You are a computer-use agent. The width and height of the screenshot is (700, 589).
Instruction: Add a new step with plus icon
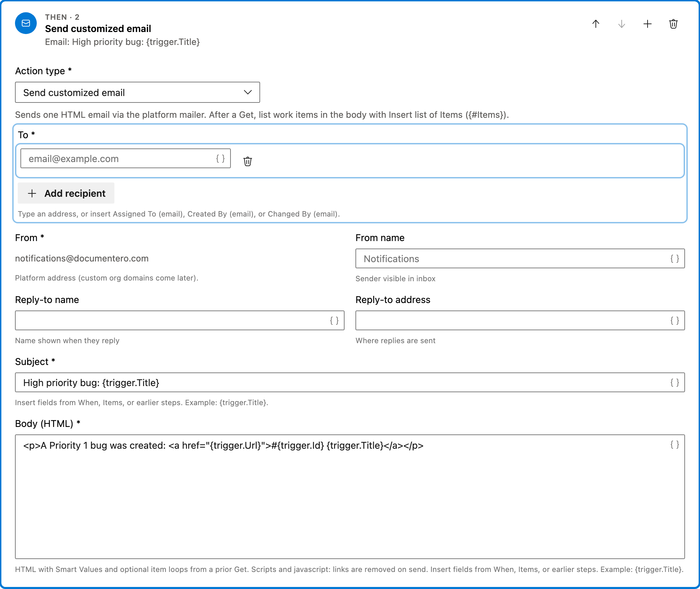[648, 24]
